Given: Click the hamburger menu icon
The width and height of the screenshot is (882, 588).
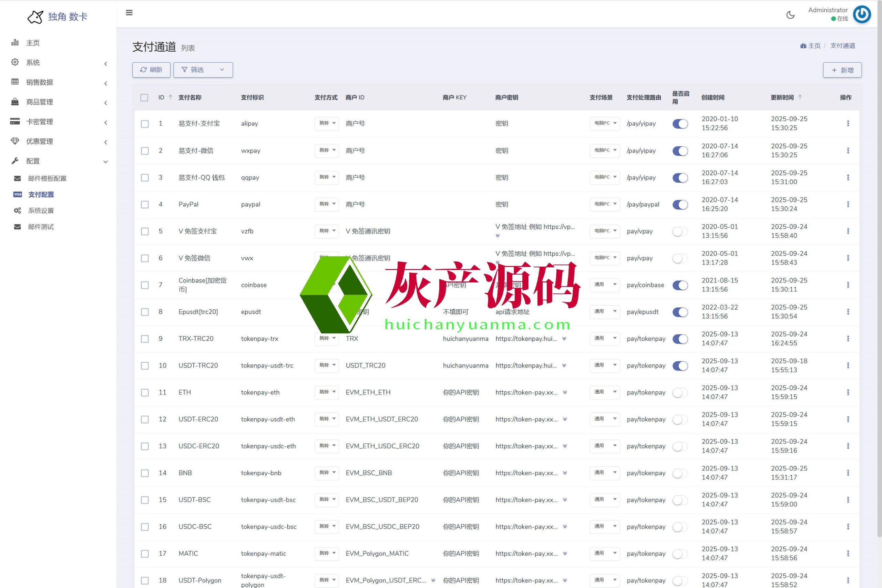Looking at the screenshot, I should (x=129, y=13).
